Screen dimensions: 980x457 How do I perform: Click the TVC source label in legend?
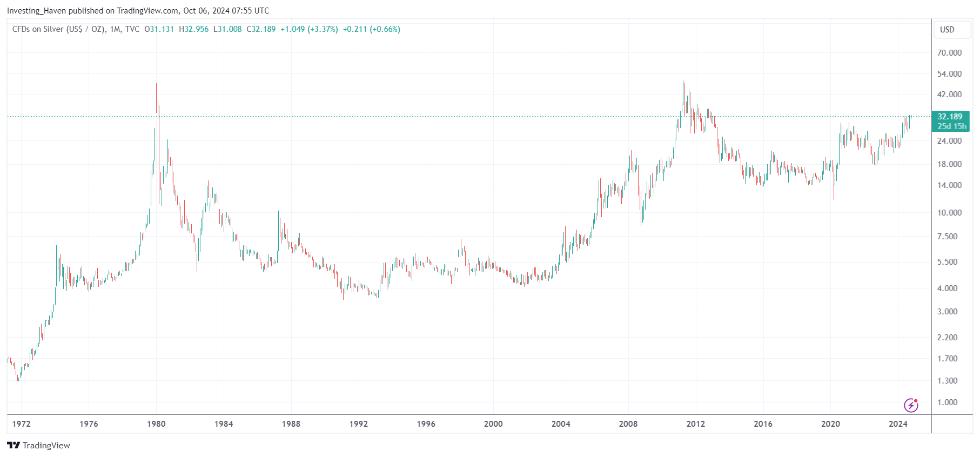coord(132,29)
